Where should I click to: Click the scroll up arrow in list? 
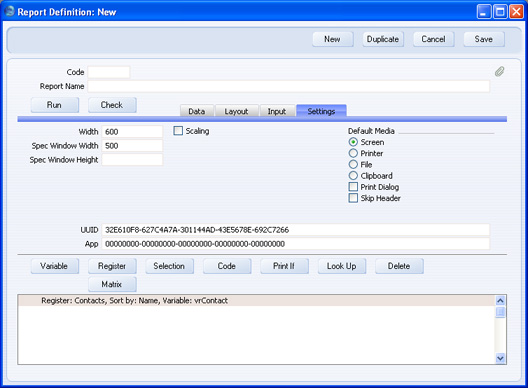coord(500,301)
